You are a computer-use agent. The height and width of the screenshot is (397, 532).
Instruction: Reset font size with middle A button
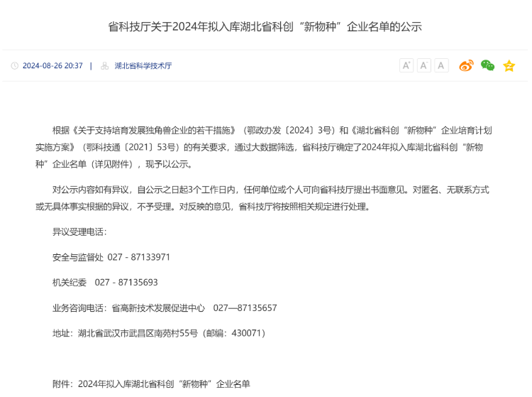click(424, 66)
